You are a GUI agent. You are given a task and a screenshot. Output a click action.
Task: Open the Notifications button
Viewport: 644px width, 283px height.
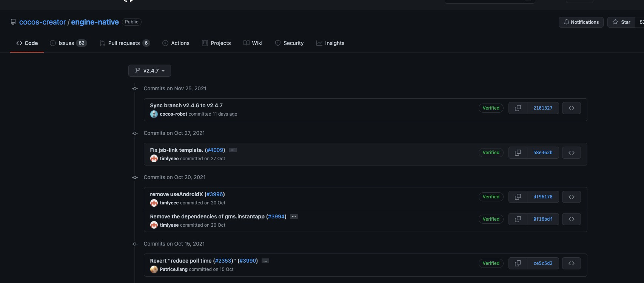581,22
